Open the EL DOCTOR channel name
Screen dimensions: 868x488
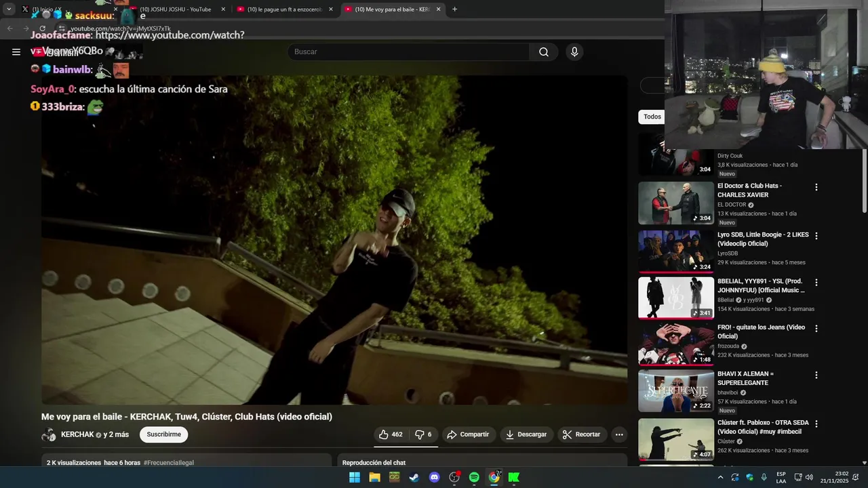click(732, 205)
